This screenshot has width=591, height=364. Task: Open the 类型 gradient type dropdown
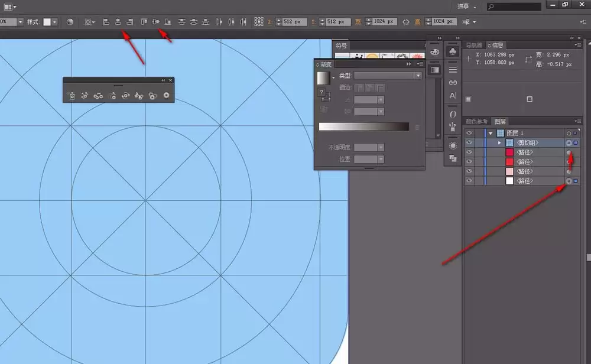pyautogui.click(x=388, y=76)
